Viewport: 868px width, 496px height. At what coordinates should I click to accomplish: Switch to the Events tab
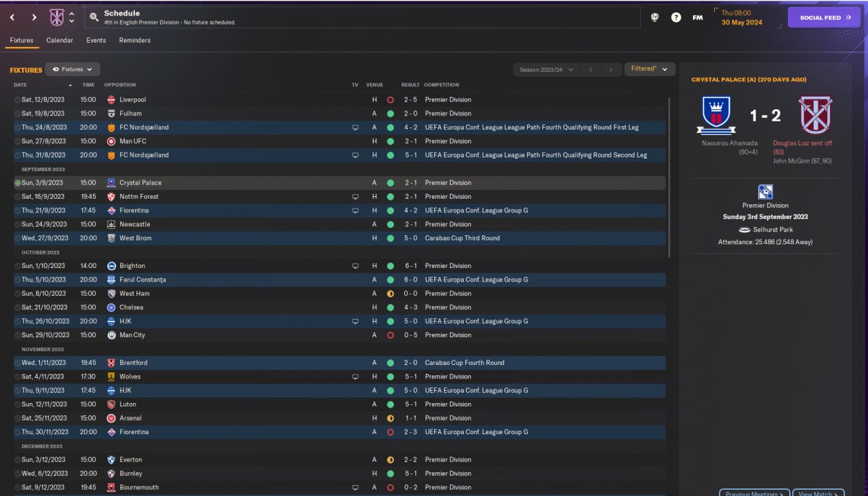tap(96, 41)
